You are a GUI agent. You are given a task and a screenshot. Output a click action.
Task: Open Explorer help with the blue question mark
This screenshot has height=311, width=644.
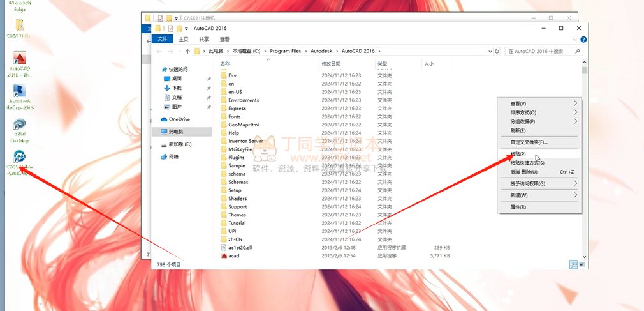pos(583,40)
